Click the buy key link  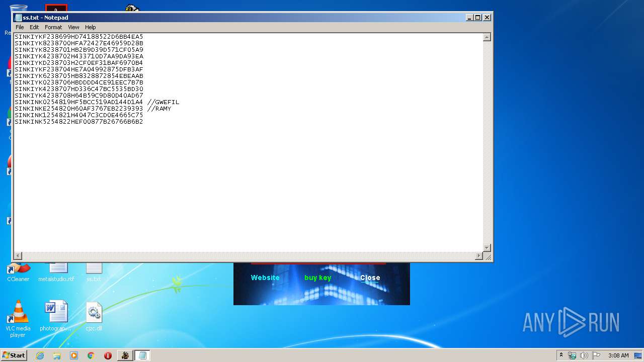point(317,278)
